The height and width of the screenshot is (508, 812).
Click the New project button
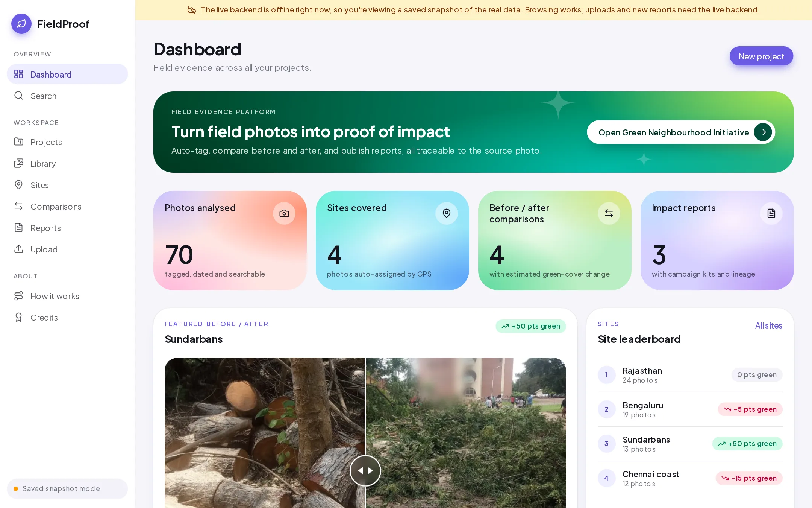pos(761,56)
